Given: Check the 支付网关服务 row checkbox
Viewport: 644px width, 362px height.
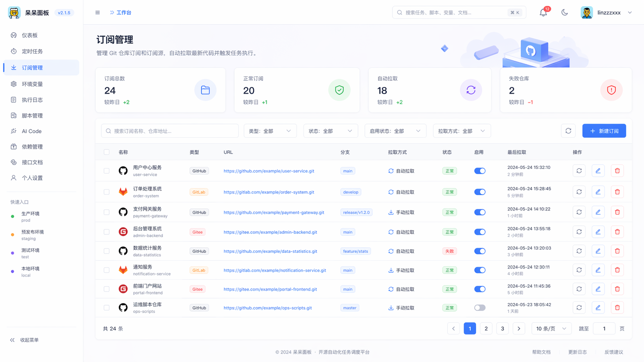Looking at the screenshot, I should click(107, 212).
